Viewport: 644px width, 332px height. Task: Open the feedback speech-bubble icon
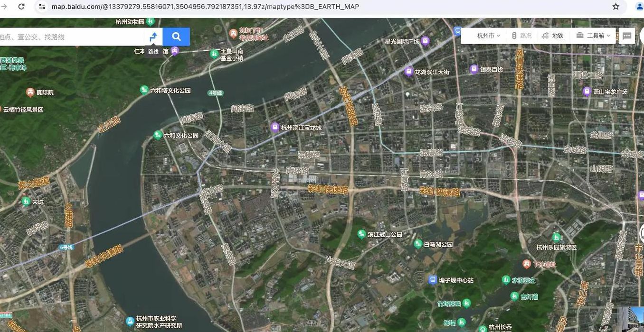[x=627, y=36]
